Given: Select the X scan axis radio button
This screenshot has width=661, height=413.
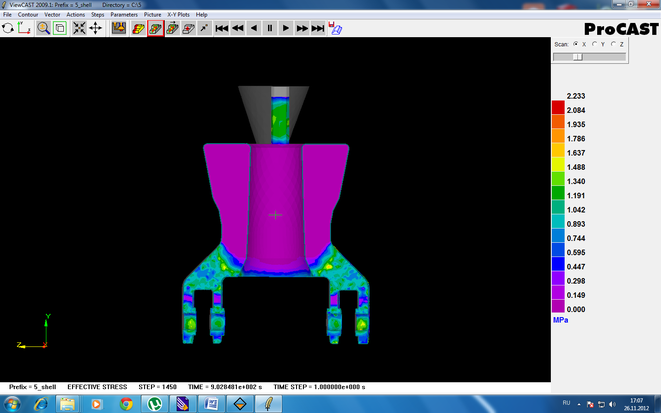Looking at the screenshot, I should tap(574, 44).
